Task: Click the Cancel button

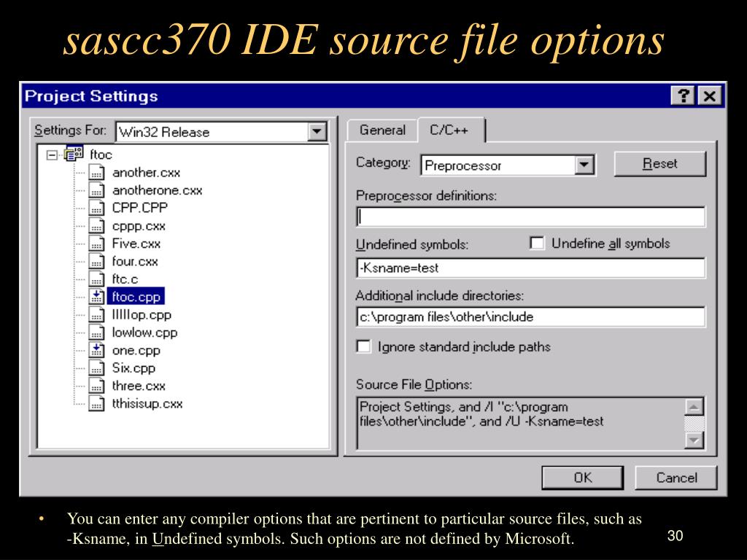Action: pos(676,478)
